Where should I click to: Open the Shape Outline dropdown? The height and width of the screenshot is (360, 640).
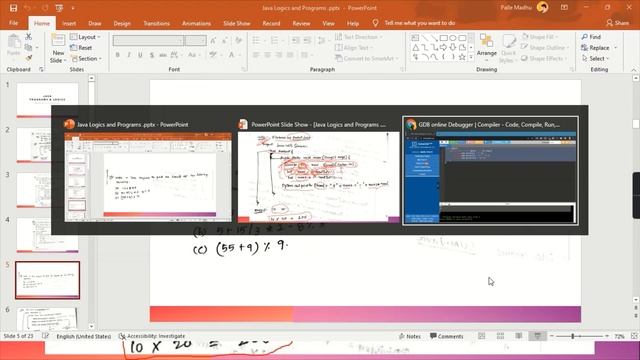click(545, 48)
